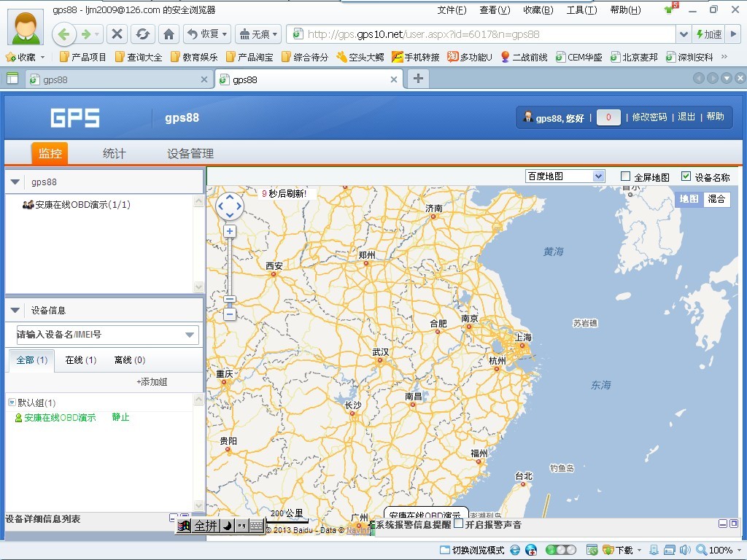Click the browser forward arrow
Image resolution: width=747 pixels, height=560 pixels.
[x=86, y=34]
